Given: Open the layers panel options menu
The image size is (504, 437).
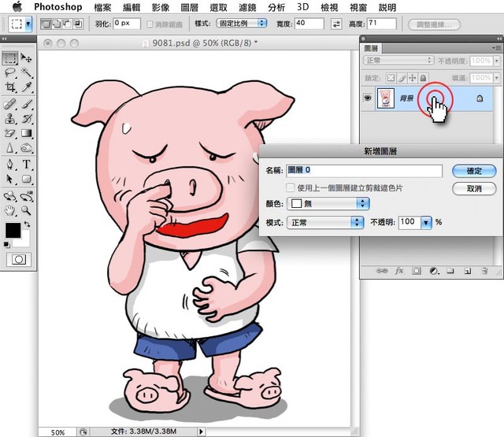Looking at the screenshot, I should (497, 48).
